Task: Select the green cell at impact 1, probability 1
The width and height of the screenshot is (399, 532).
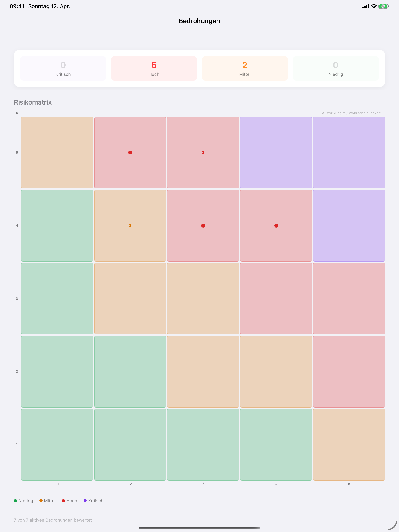Action: tap(57, 444)
